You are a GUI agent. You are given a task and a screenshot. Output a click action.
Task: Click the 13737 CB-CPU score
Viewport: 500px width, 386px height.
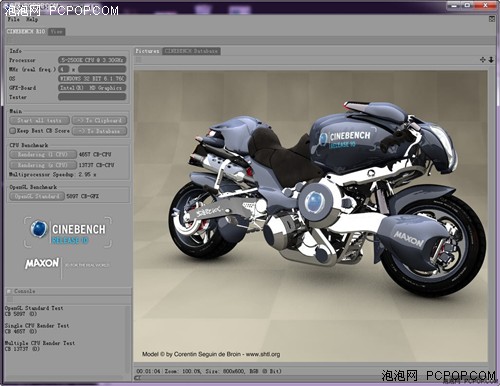[x=96, y=165]
